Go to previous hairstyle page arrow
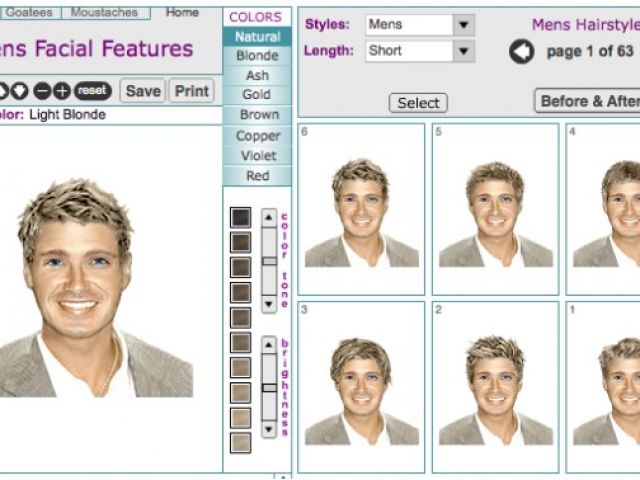 (521, 52)
